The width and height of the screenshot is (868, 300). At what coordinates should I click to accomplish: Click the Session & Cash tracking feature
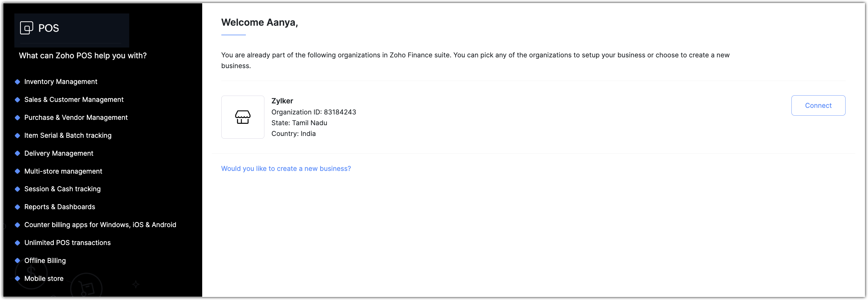click(62, 189)
